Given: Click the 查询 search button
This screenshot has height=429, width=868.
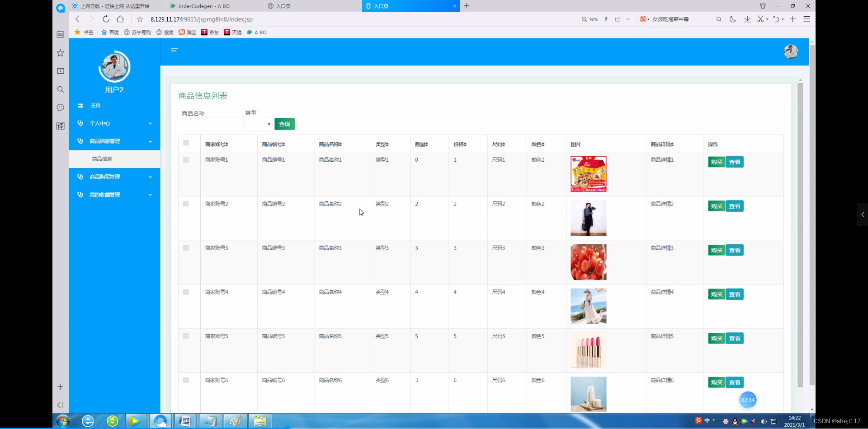Looking at the screenshot, I should coord(284,124).
